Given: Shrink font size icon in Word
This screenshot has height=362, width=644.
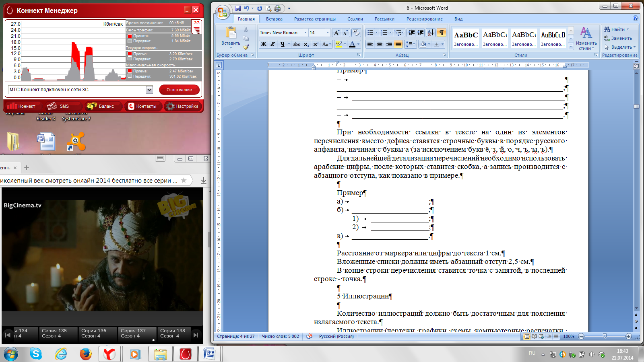Looking at the screenshot, I should coord(345,33).
